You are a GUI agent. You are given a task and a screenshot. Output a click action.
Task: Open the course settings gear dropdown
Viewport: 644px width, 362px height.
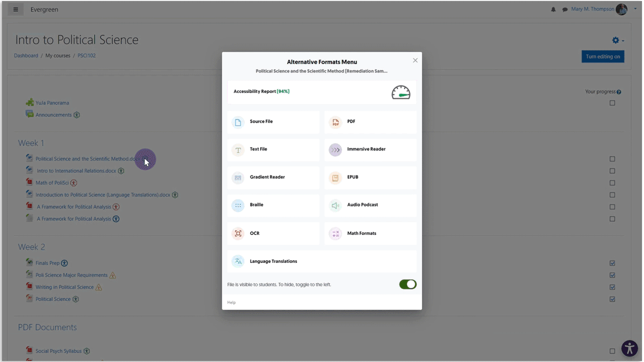click(x=617, y=40)
